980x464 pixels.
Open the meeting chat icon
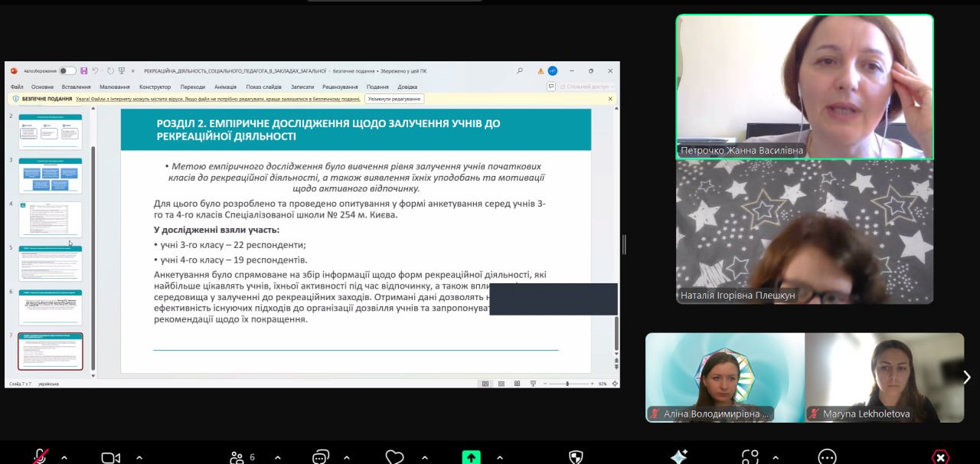(320, 458)
